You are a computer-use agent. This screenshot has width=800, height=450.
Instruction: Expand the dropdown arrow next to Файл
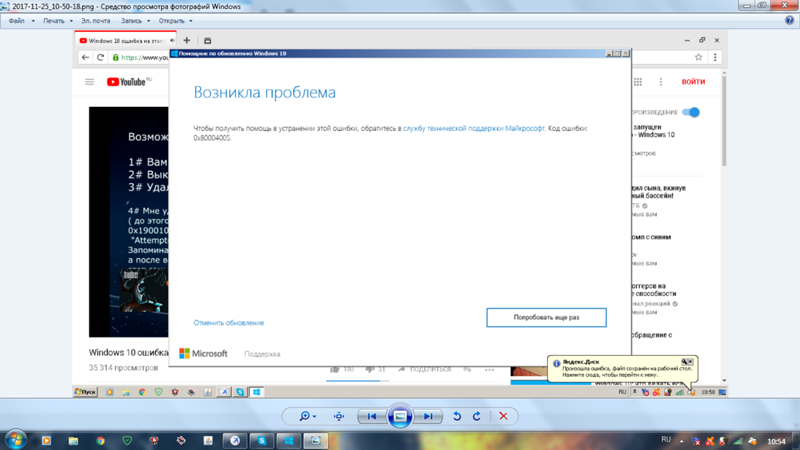[33, 21]
